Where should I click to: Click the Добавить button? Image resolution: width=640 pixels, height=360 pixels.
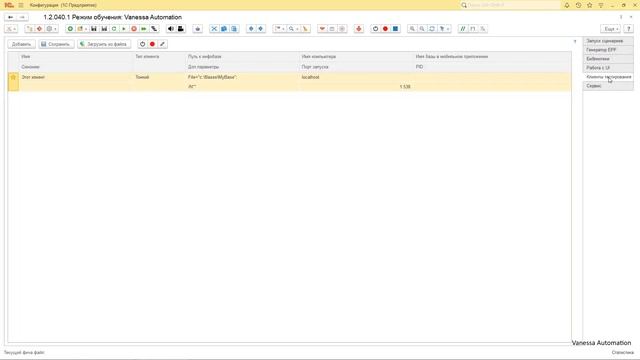[x=22, y=44]
